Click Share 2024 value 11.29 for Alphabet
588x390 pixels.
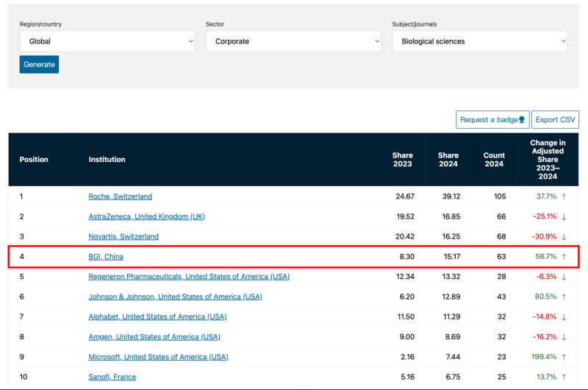click(x=452, y=317)
